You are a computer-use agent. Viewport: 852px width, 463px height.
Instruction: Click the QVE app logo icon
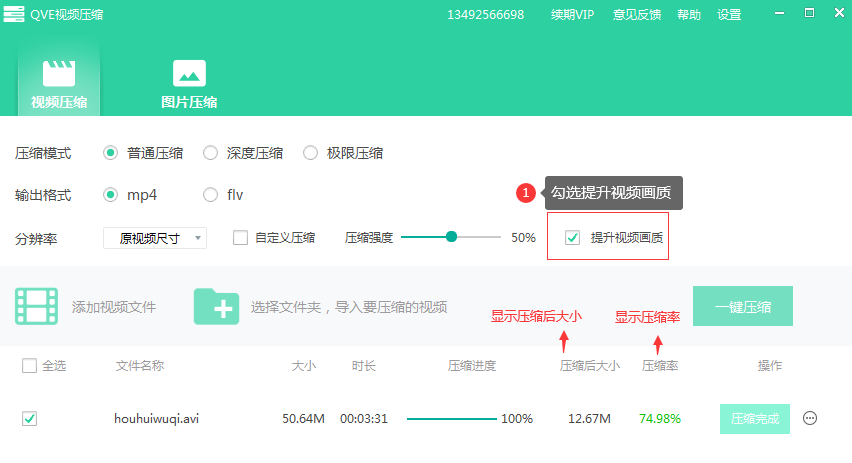[x=16, y=14]
